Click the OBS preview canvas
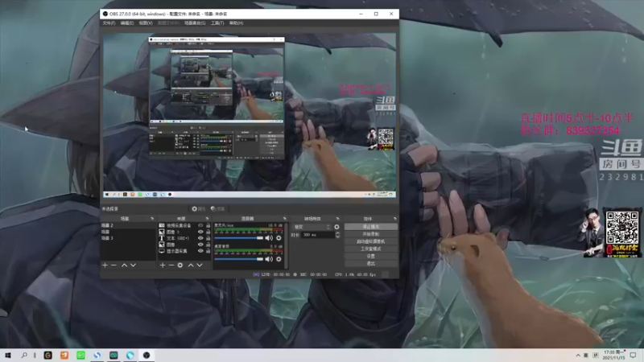This screenshot has width=644, height=362. coord(250,115)
